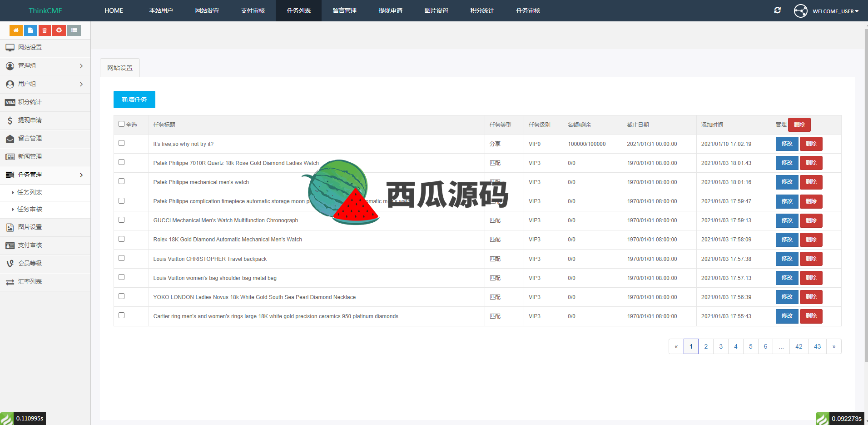Click the dollar icon beside 提现申请

tap(10, 120)
